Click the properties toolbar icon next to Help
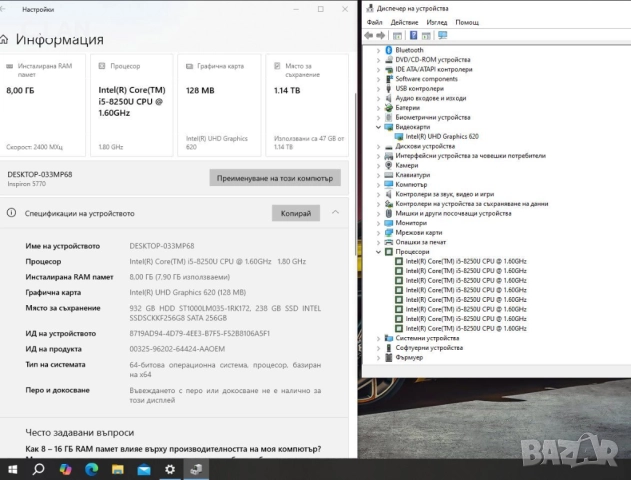The width and height of the screenshot is (631, 480). [427, 36]
